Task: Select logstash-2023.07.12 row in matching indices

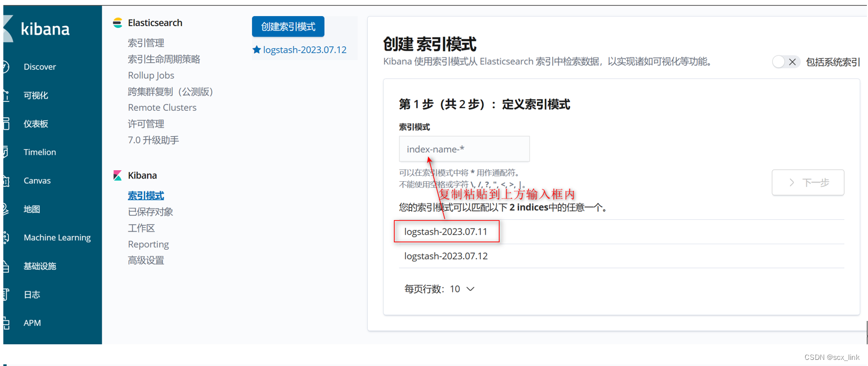Action: click(x=622, y=256)
